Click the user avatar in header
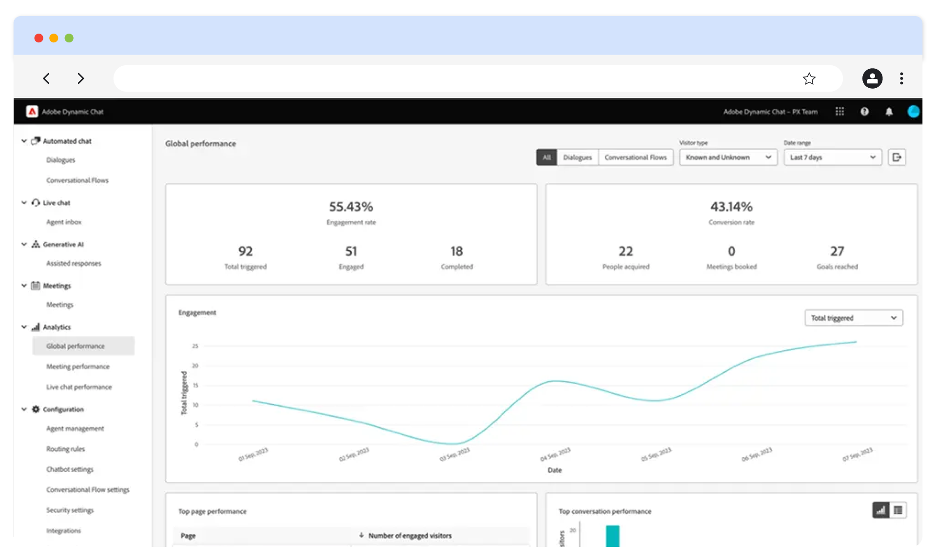Image resolution: width=936 pixels, height=560 pixels. point(914,112)
